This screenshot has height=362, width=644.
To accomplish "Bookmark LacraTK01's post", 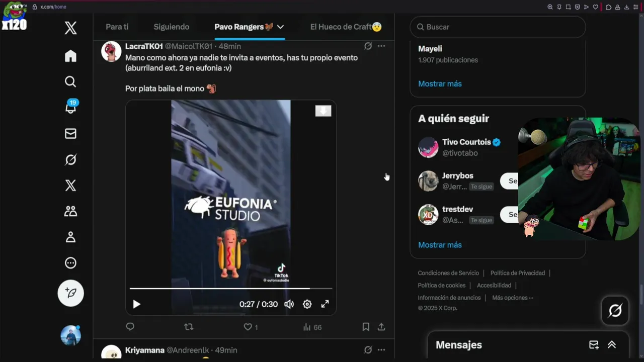I will click(x=366, y=327).
